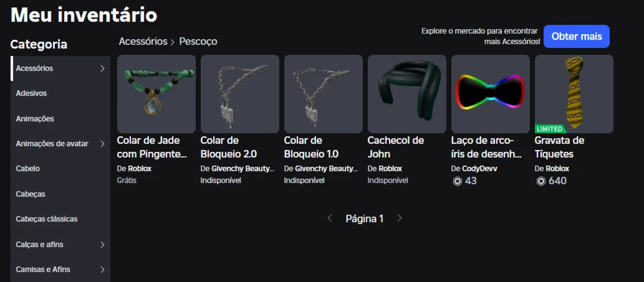Open the Gravata de Tíquetes tie thumbnail
The width and height of the screenshot is (644, 282).
click(574, 94)
